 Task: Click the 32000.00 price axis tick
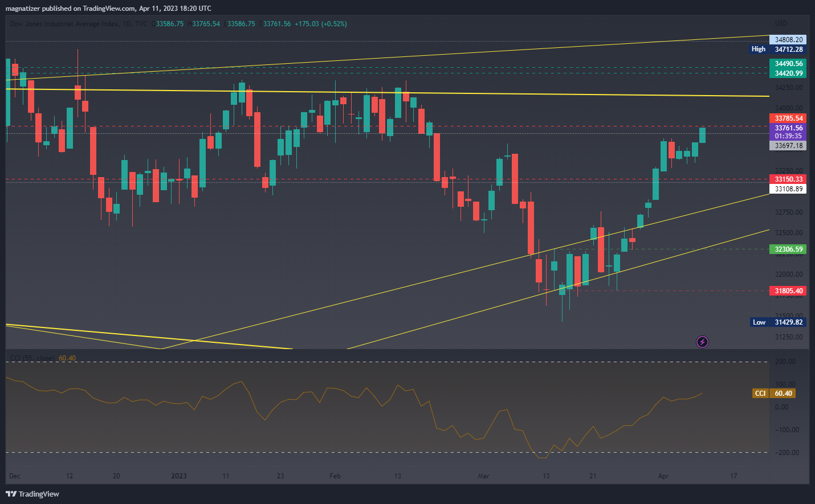[x=789, y=274]
